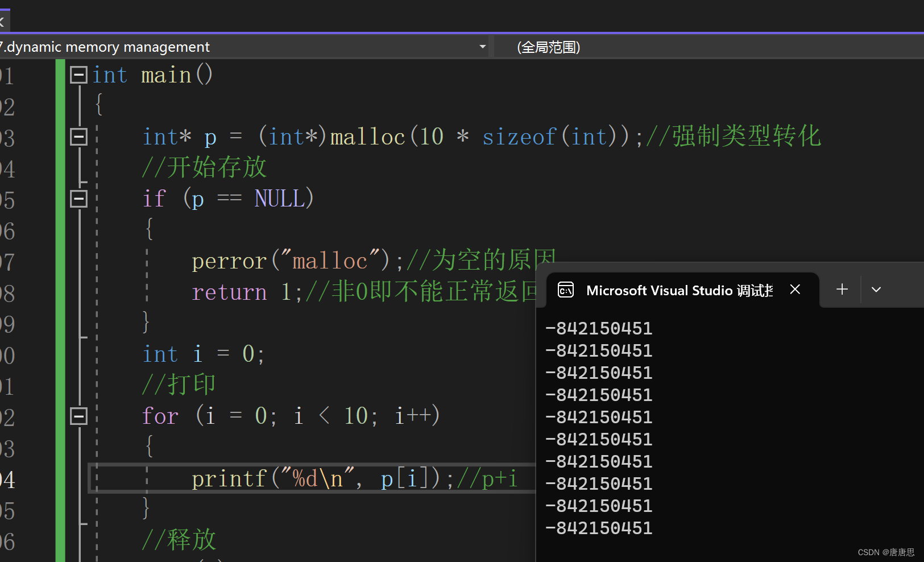This screenshot has height=562, width=924.
Task: Click the //开始存放 comment
Action: click(x=204, y=167)
